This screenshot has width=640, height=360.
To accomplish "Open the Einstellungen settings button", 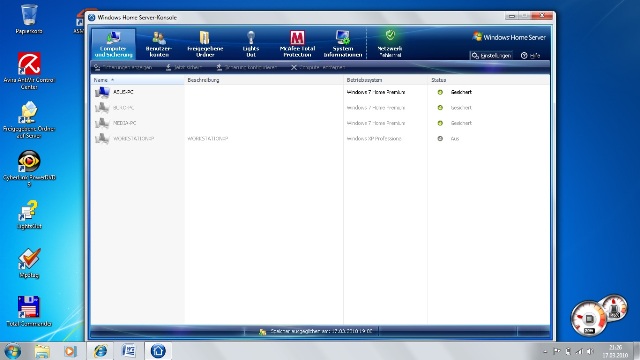I will [491, 56].
